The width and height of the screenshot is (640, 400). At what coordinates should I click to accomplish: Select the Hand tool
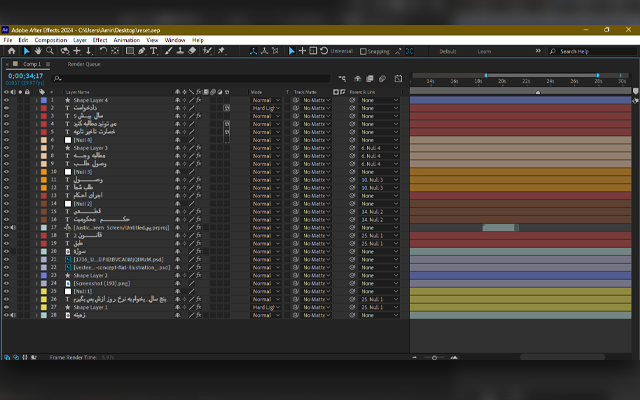pos(38,51)
